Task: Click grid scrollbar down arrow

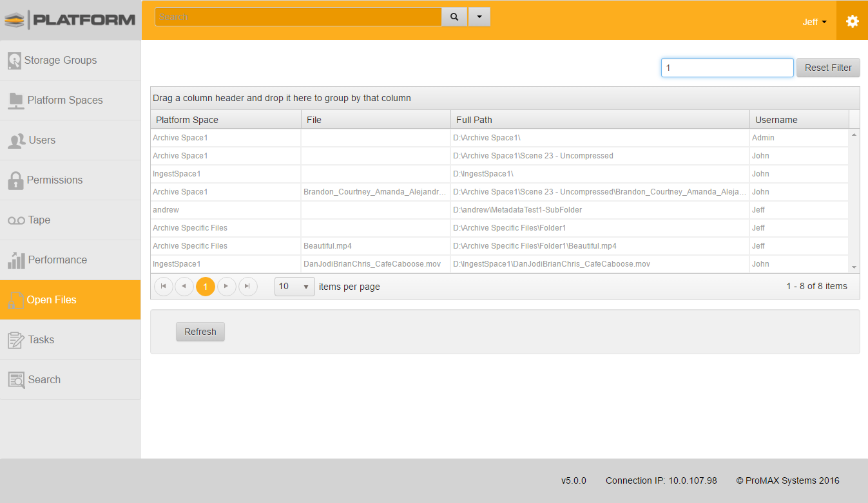Action: [x=854, y=267]
